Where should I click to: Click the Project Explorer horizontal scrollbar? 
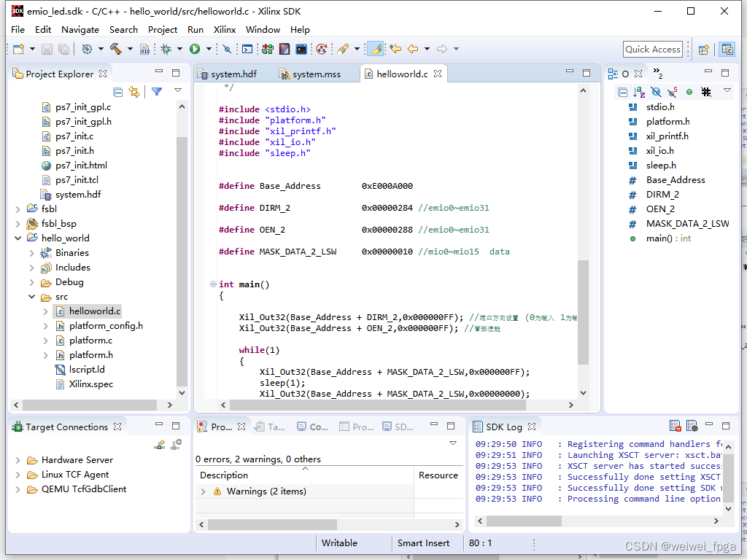[x=90, y=405]
